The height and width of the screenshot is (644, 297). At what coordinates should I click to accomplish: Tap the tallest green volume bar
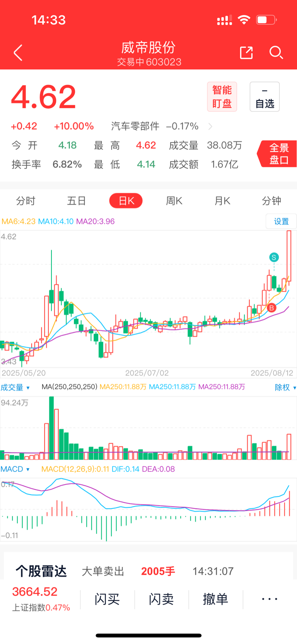click(x=51, y=428)
